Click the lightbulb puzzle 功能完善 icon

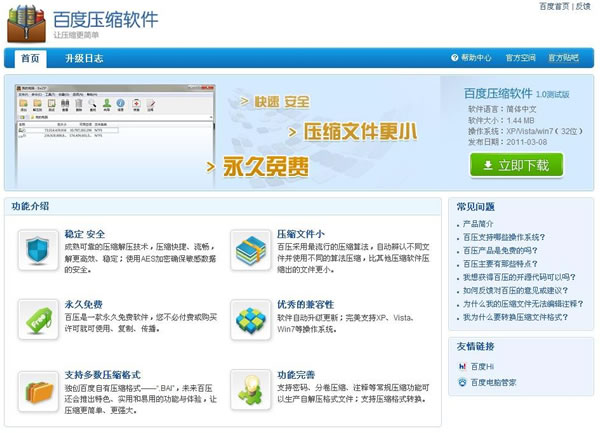[x=251, y=390]
